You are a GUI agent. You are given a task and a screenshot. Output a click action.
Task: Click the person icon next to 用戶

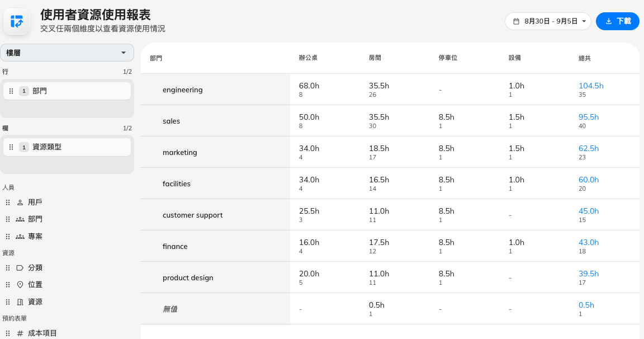pos(20,203)
